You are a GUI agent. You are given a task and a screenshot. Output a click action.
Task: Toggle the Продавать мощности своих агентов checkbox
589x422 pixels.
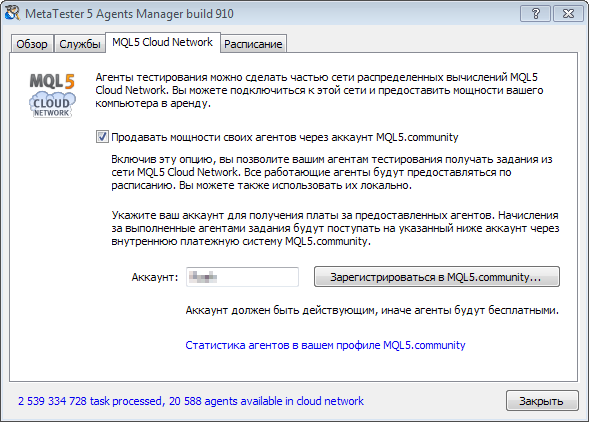(x=102, y=137)
